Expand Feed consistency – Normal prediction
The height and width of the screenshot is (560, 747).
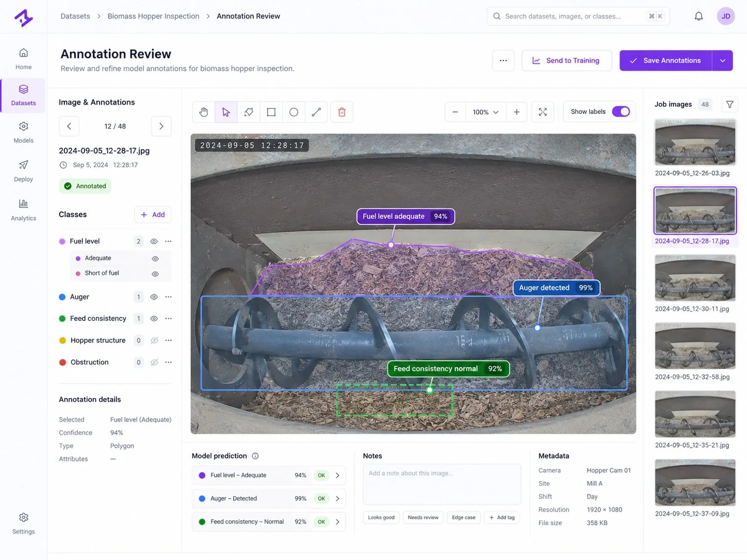click(337, 522)
